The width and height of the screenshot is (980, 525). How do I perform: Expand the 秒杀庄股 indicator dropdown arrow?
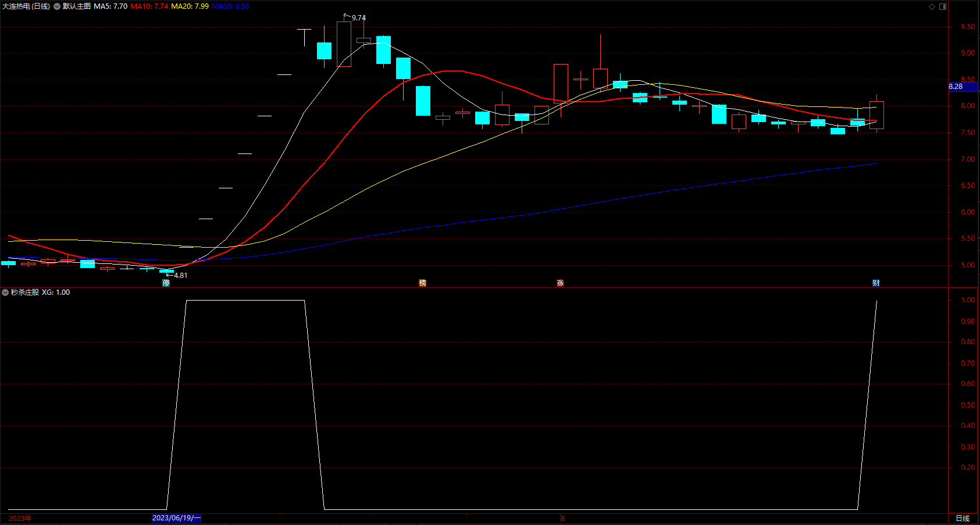pos(5,292)
